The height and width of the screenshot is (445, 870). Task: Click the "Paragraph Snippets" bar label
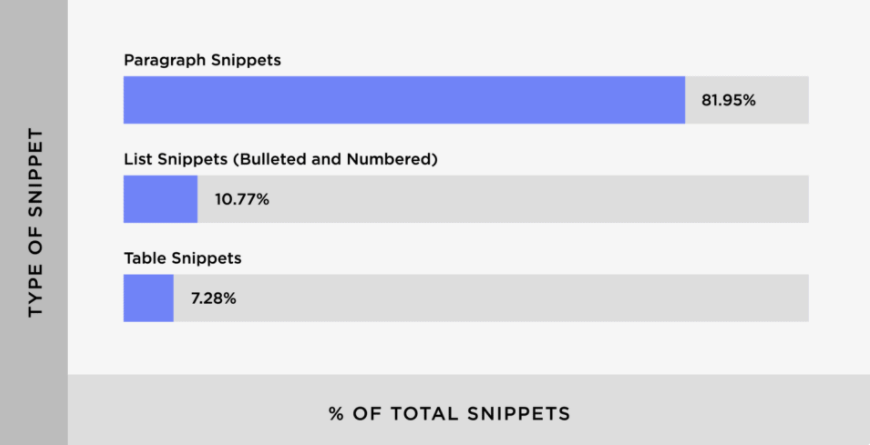202,60
